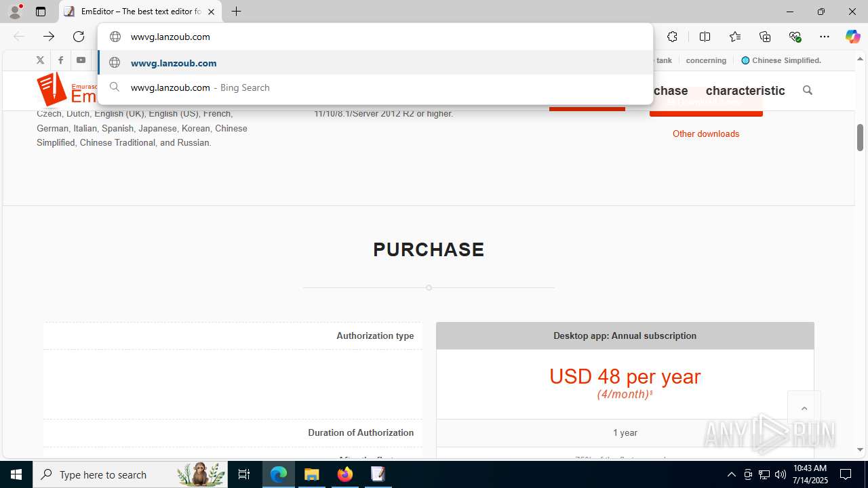Toggle split screen icon

tap(705, 37)
